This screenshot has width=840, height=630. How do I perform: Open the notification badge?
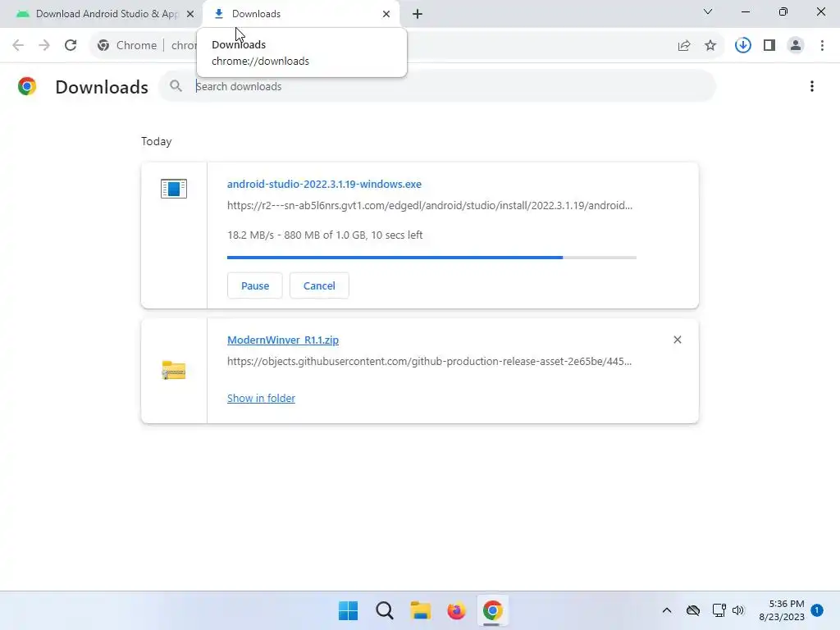click(816, 609)
